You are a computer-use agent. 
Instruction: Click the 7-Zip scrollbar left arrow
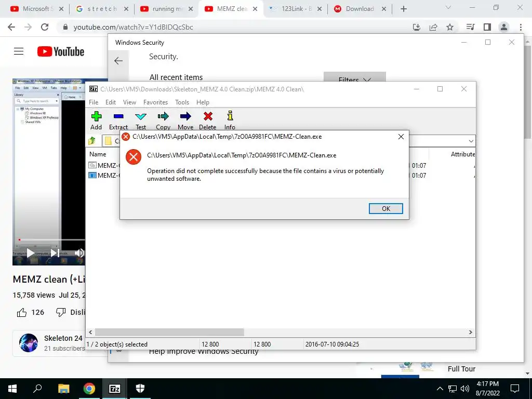click(x=90, y=332)
